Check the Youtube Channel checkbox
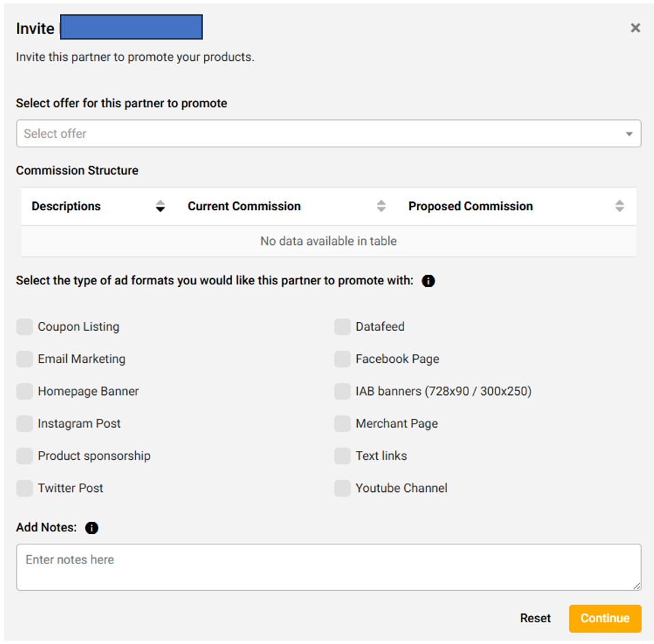Image resolution: width=654 pixels, height=644 pixels. pos(342,488)
